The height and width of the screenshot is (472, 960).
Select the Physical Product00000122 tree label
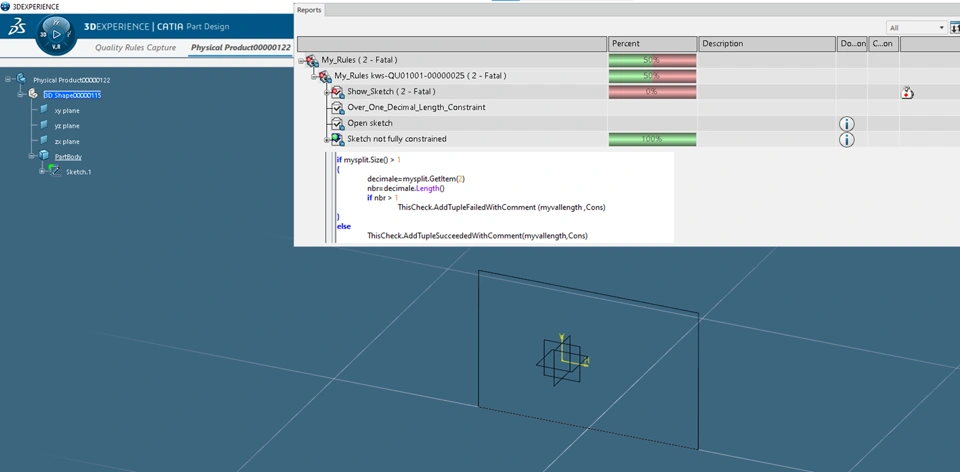(x=72, y=80)
